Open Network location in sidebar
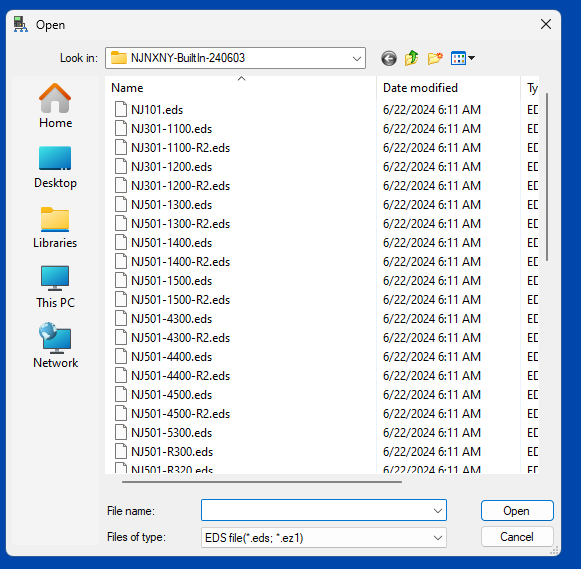The image size is (581, 569). tap(55, 346)
